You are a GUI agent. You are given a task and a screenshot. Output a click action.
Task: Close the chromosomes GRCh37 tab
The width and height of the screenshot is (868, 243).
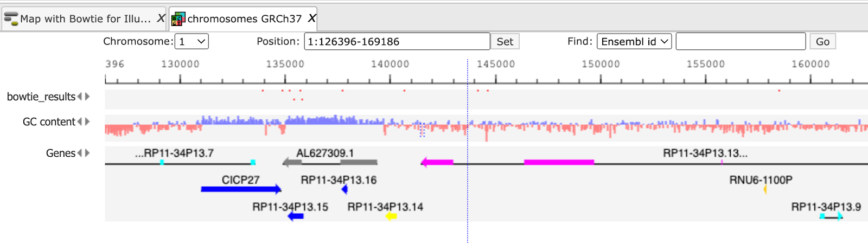[312, 18]
